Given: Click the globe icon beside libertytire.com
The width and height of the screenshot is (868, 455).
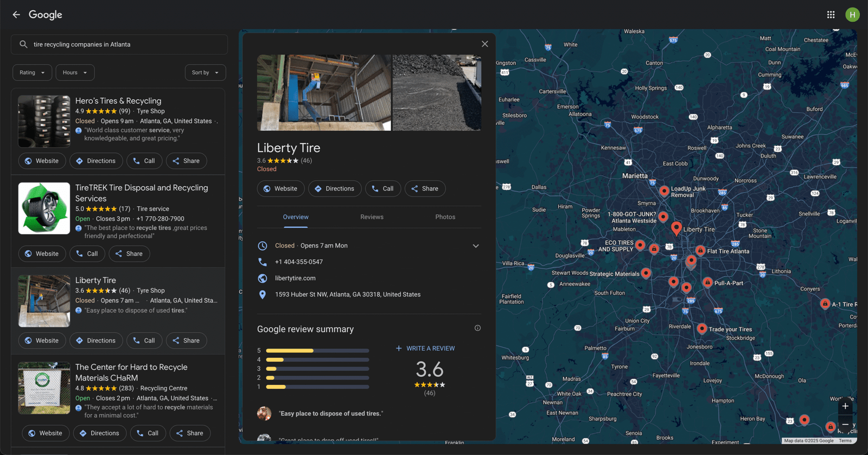Looking at the screenshot, I should (x=263, y=278).
